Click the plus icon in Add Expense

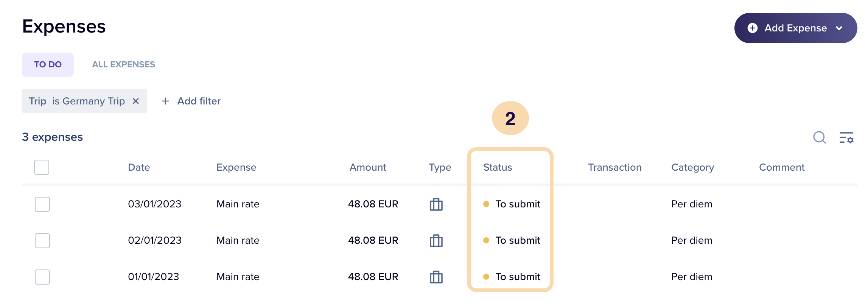(x=753, y=28)
